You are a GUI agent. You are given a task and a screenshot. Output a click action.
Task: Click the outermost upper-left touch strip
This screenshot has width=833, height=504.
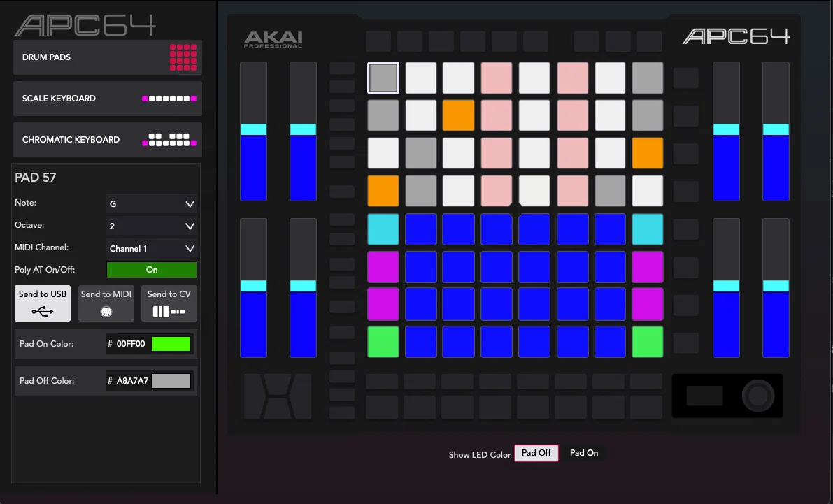253,131
